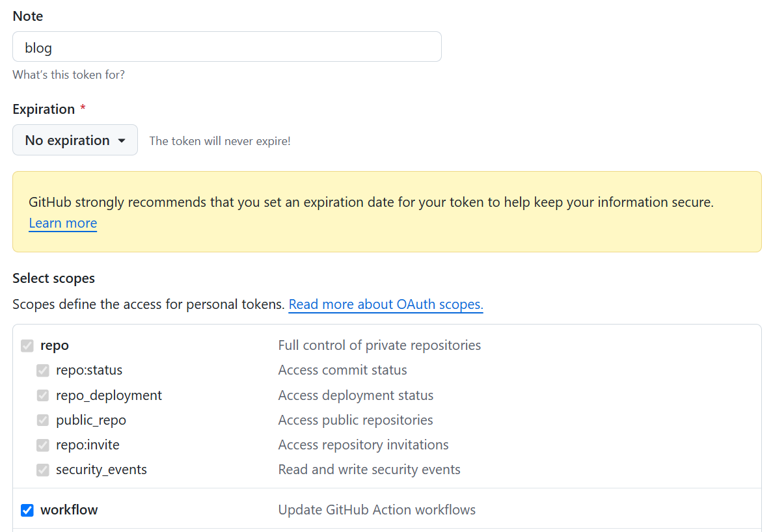
Task: Click the bold repo scope label
Action: [x=55, y=345]
